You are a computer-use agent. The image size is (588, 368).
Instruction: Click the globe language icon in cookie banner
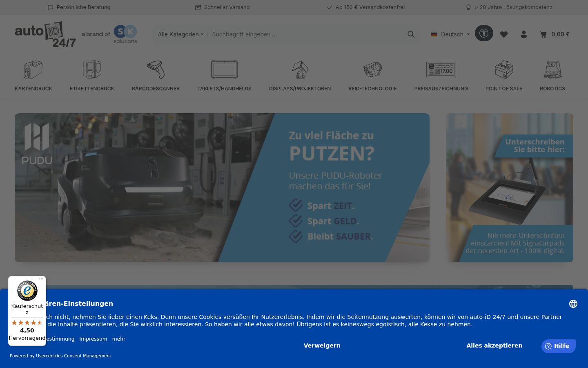[573, 304]
